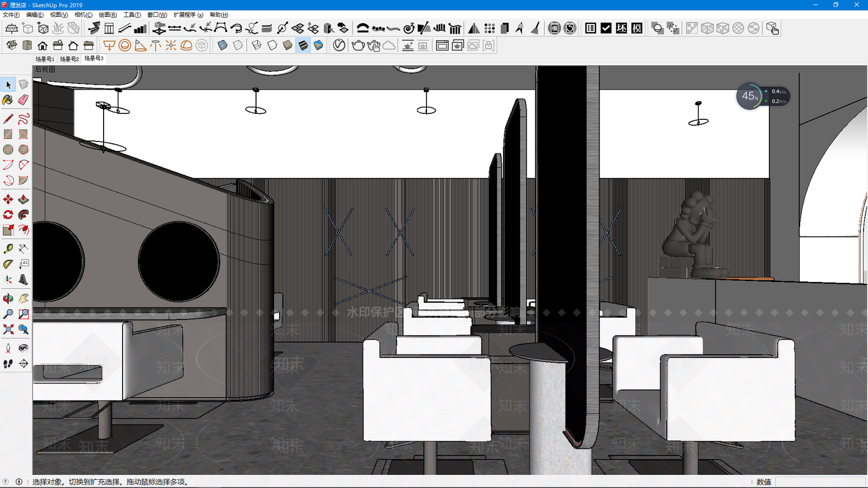Image resolution: width=868 pixels, height=488 pixels.
Task: Choose the Tape Measure tool
Action: (x=8, y=248)
